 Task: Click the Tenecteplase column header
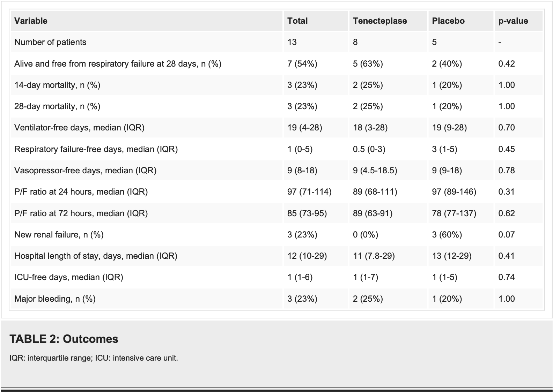click(380, 21)
